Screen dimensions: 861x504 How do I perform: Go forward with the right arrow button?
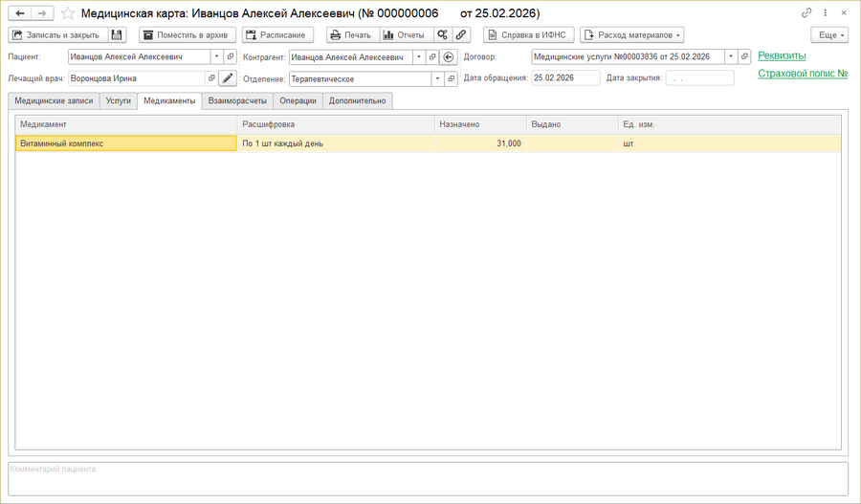[42, 13]
